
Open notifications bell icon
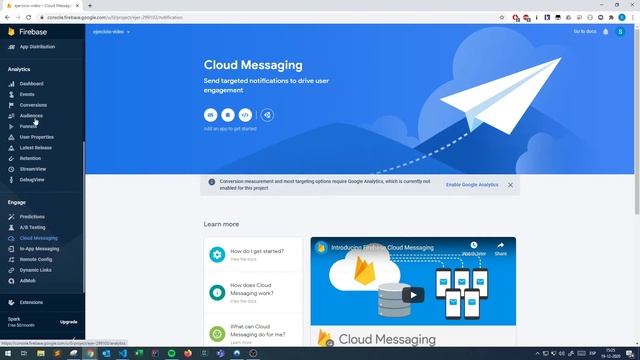tap(606, 32)
